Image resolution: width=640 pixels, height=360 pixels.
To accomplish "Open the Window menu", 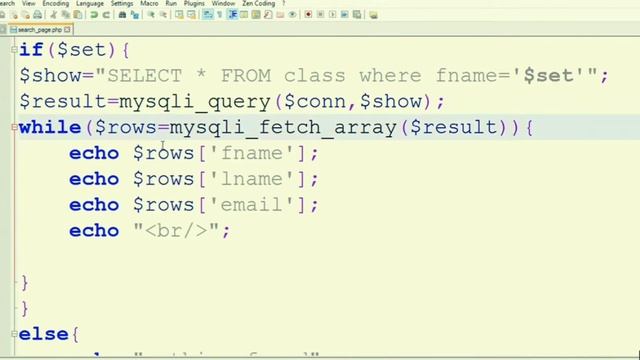I will (x=223, y=3).
